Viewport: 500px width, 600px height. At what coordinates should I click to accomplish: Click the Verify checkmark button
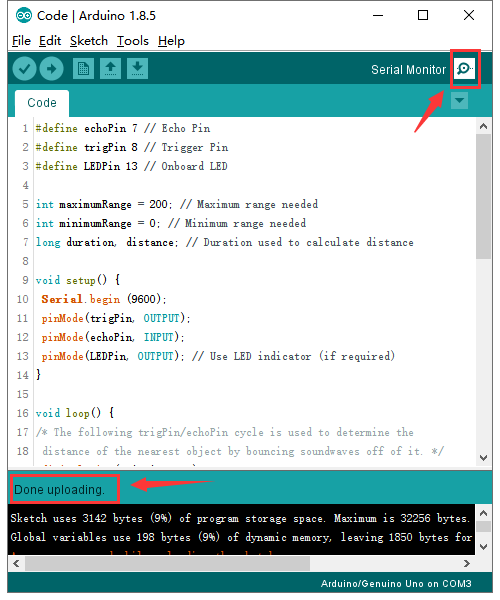[x=24, y=69]
